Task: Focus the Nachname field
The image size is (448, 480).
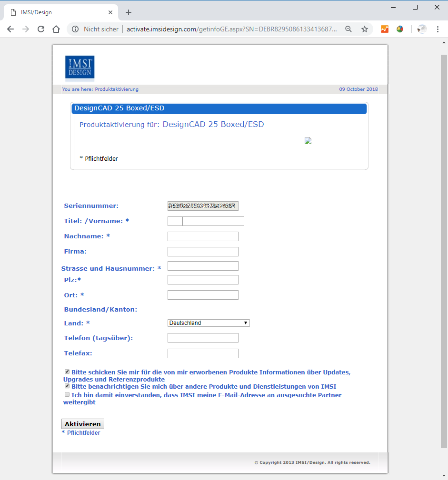Action: 203,236
